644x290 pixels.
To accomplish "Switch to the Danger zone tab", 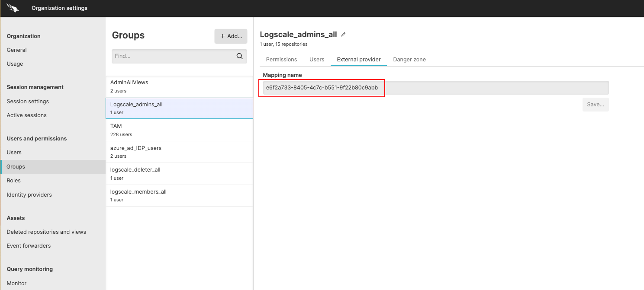I will pos(409,59).
